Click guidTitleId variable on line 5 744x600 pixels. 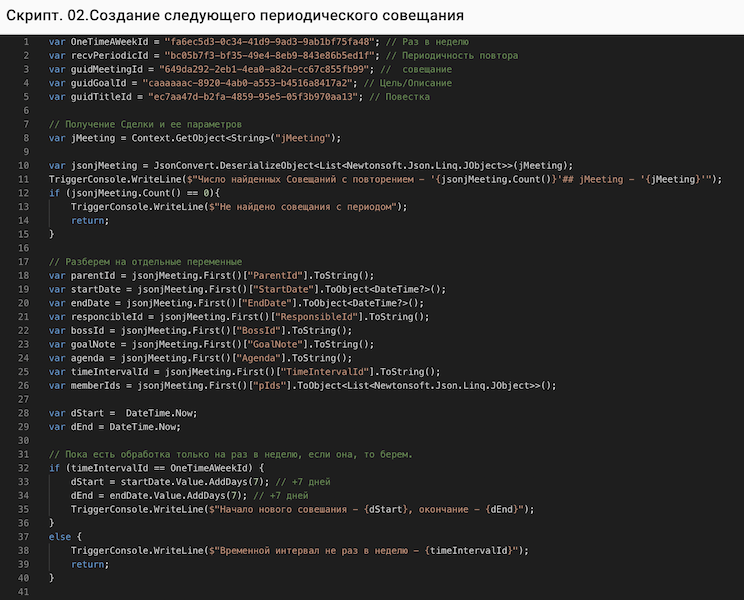point(101,97)
